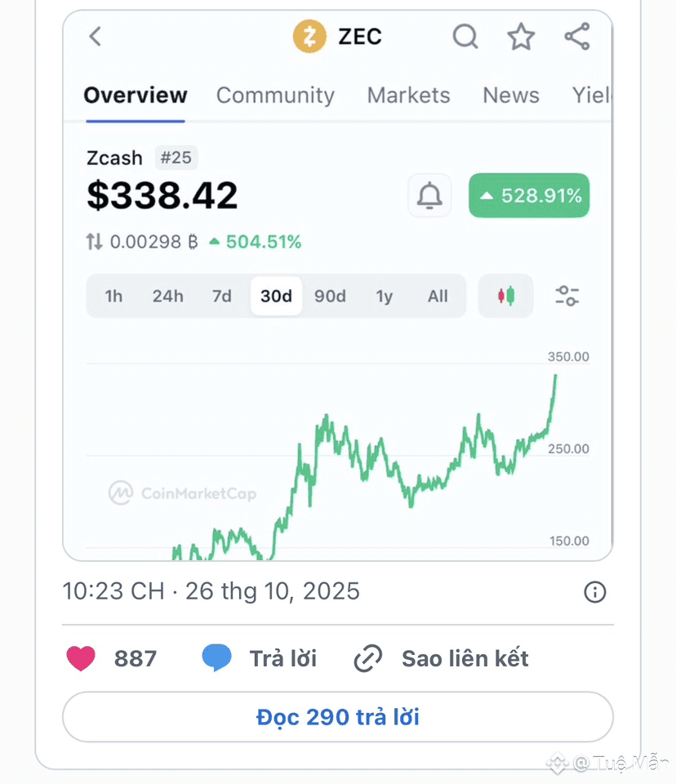The width and height of the screenshot is (676, 784).
Task: Open the News tab
Action: pos(511,96)
